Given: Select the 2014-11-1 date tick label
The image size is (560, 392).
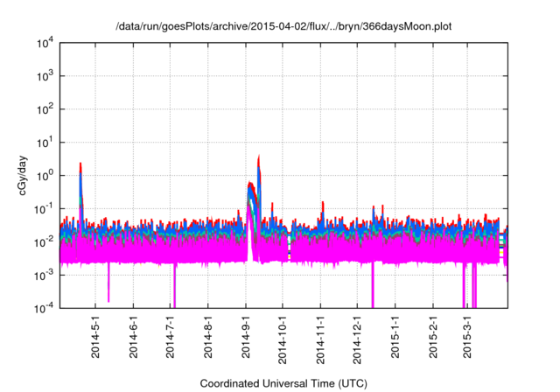Looking at the screenshot, I should [321, 341].
